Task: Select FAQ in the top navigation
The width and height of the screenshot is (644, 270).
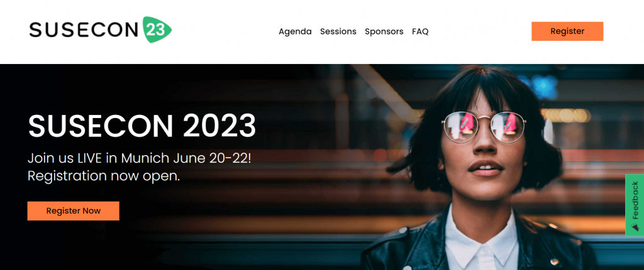Action: click(x=420, y=31)
